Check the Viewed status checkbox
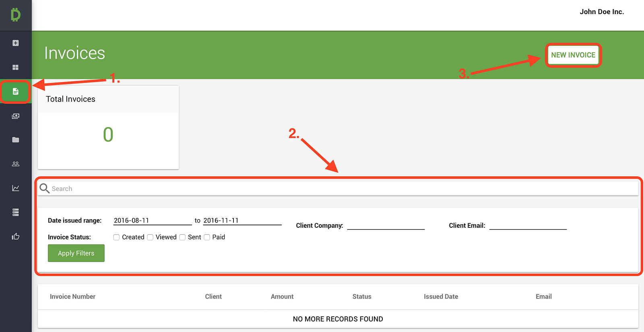644x332 pixels. (x=150, y=237)
